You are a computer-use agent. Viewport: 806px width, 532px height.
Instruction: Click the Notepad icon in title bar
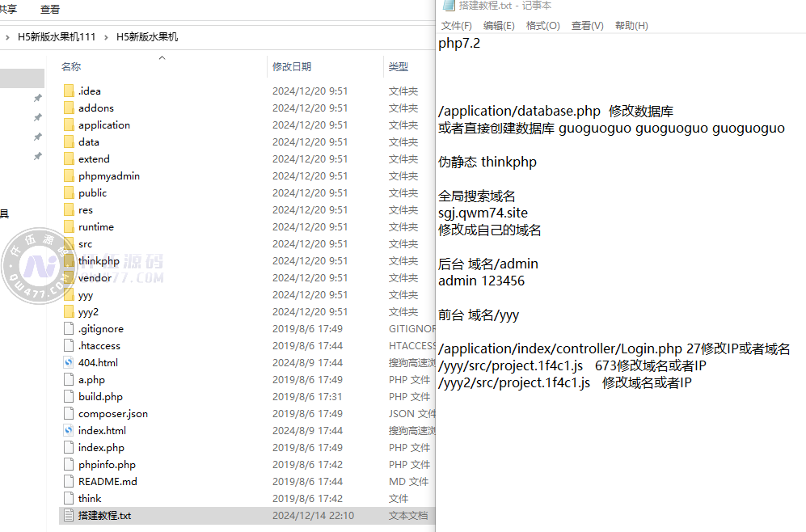pos(448,6)
